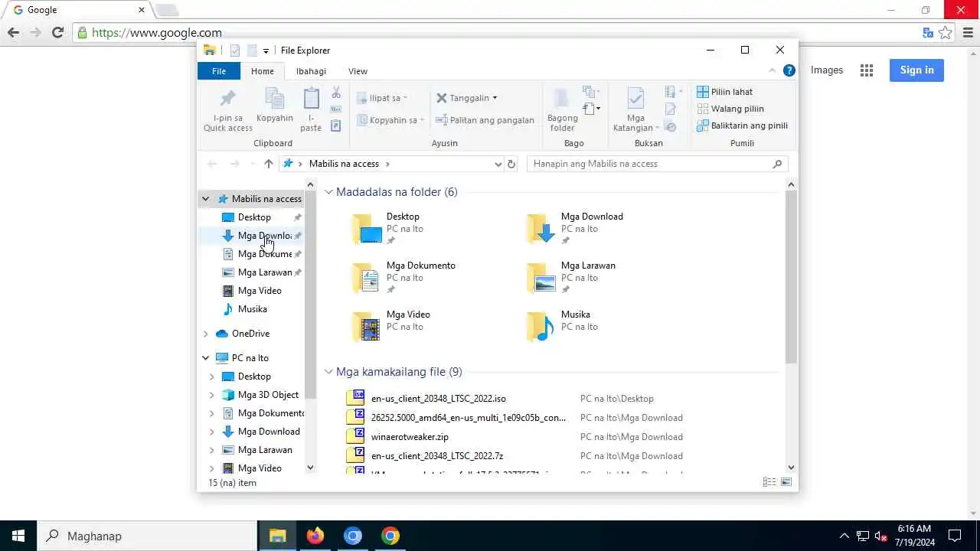Click the paste shortcut icon in Clipboard group
The width and height of the screenshot is (980, 551).
click(335, 126)
